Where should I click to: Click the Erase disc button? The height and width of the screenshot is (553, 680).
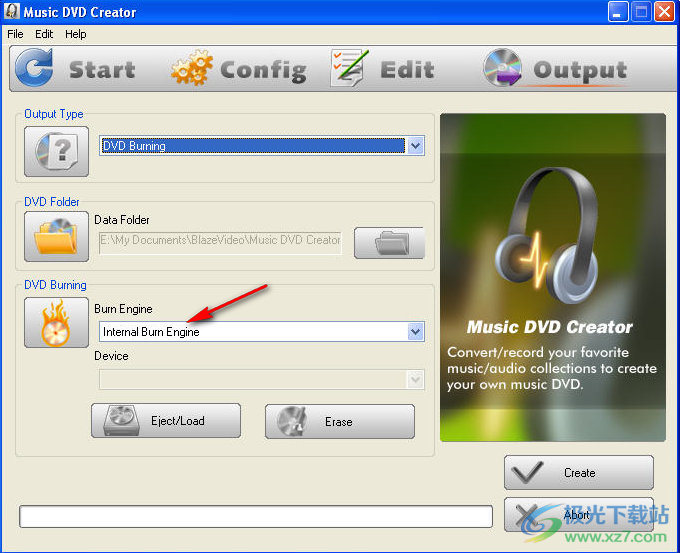coord(340,422)
